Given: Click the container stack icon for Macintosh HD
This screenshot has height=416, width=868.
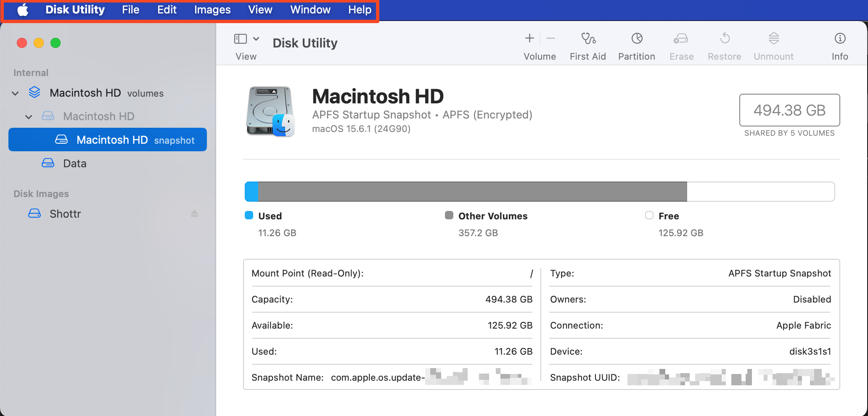Looking at the screenshot, I should tap(34, 92).
